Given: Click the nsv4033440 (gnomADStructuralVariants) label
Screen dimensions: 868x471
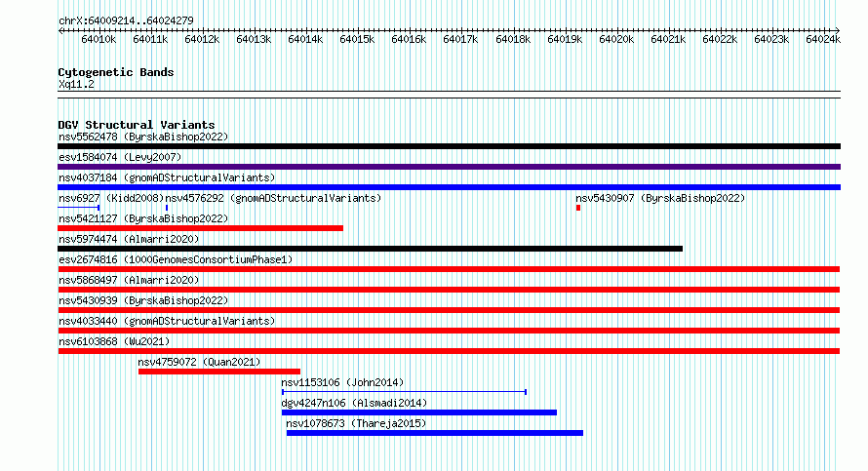Looking at the screenshot, I should [167, 321].
